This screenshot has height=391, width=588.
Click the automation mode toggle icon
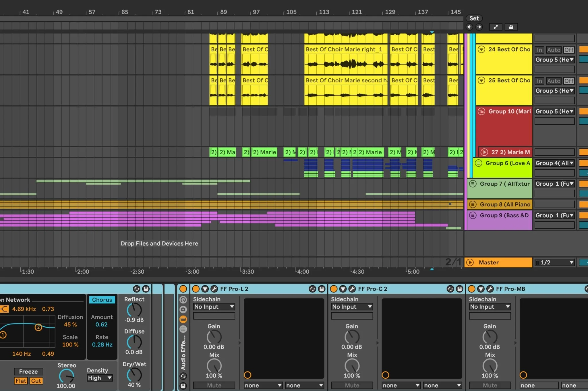tap(496, 27)
